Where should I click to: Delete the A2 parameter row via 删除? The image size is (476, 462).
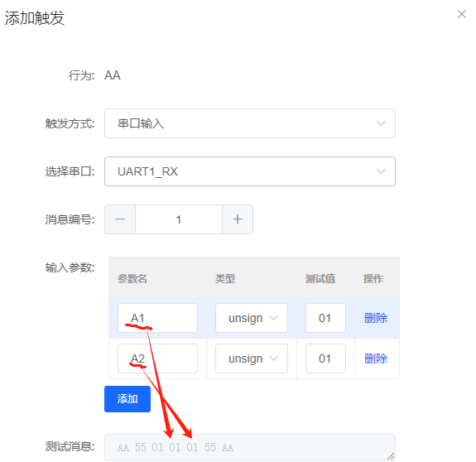376,359
